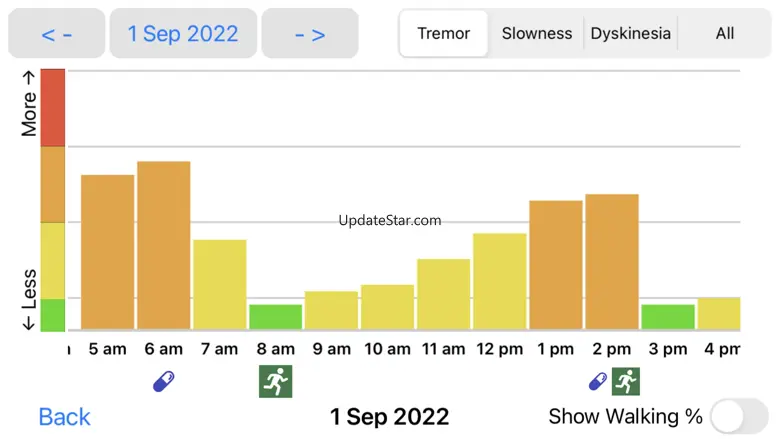The image size is (780, 439).
Task: Select the green 8 am tremor bar
Action: coord(275,317)
